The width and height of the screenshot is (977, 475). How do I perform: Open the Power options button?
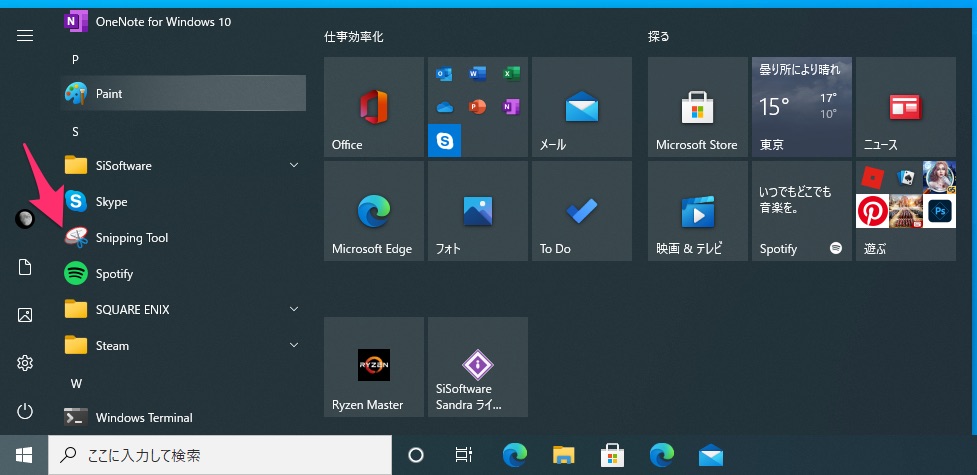tap(25, 411)
